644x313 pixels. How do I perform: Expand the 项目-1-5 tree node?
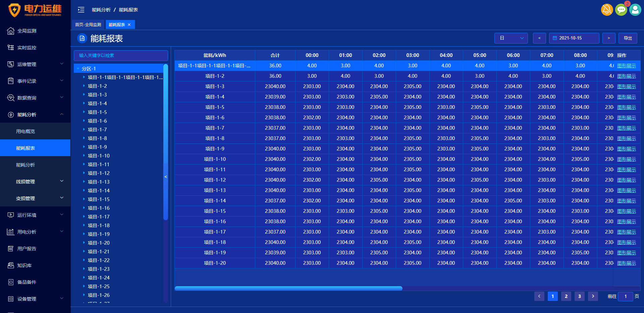pos(84,112)
